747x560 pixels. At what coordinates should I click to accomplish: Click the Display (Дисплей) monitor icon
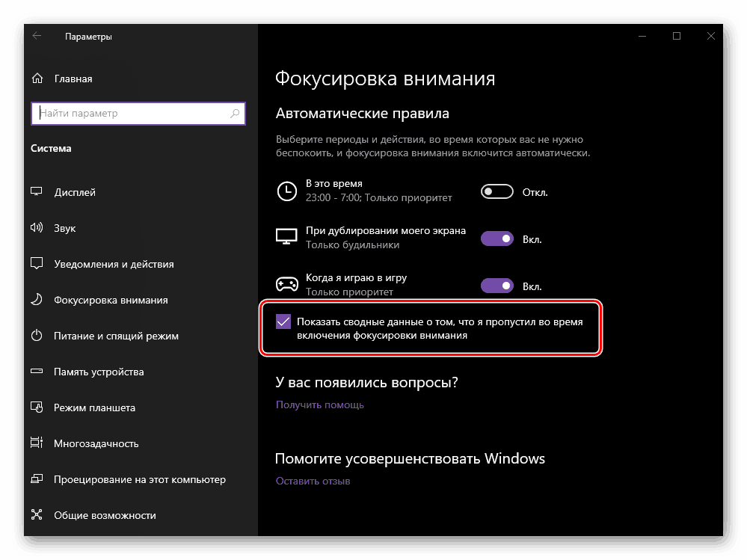click(37, 192)
